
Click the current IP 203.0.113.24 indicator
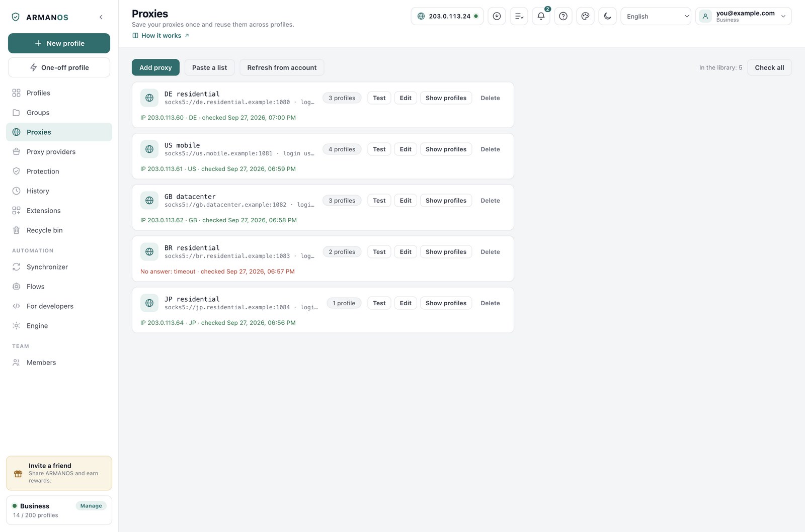coord(447,16)
